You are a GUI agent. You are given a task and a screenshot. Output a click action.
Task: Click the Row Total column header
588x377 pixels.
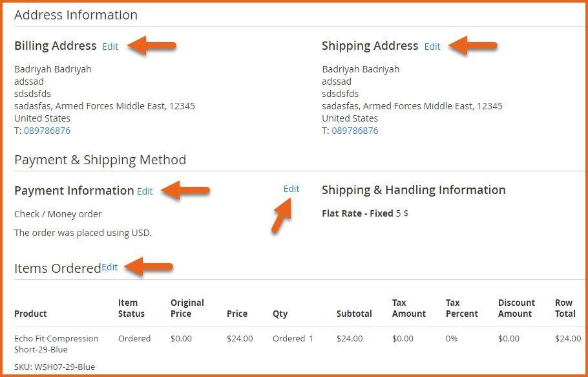pyautogui.click(x=565, y=308)
